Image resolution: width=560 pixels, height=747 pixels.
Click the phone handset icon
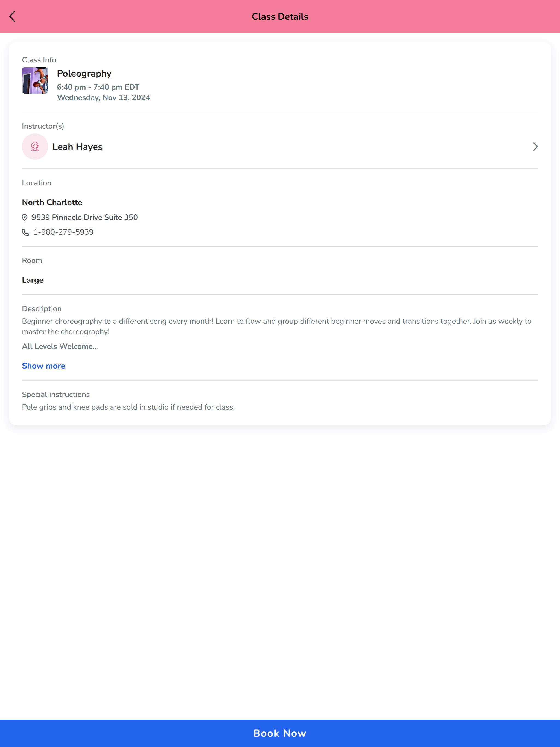tap(25, 232)
